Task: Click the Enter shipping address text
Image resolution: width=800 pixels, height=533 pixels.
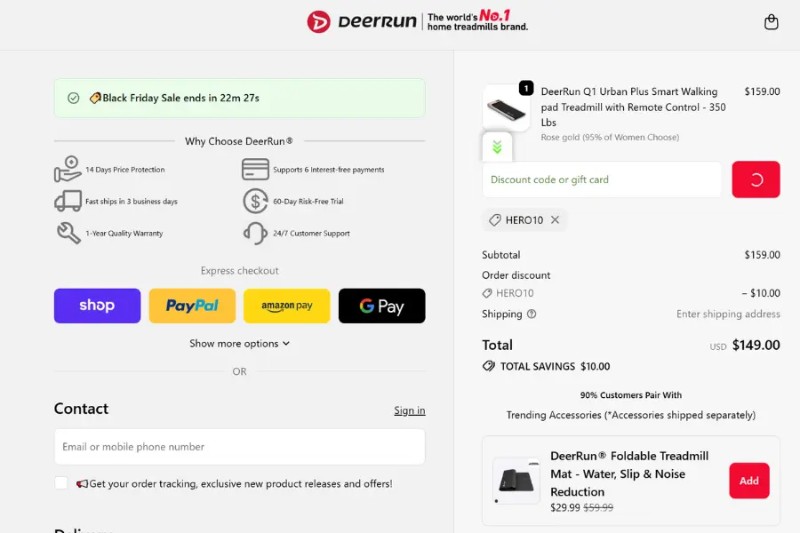Action: pyautogui.click(x=728, y=314)
